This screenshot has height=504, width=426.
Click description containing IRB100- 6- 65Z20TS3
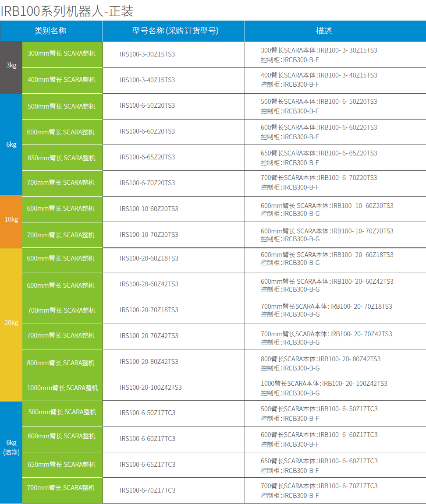pos(319,158)
